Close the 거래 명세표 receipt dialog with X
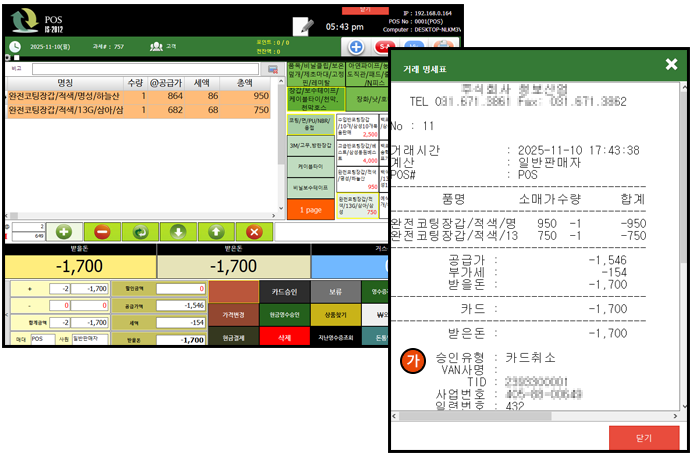Image resolution: width=696 pixels, height=461 pixels. click(x=671, y=64)
